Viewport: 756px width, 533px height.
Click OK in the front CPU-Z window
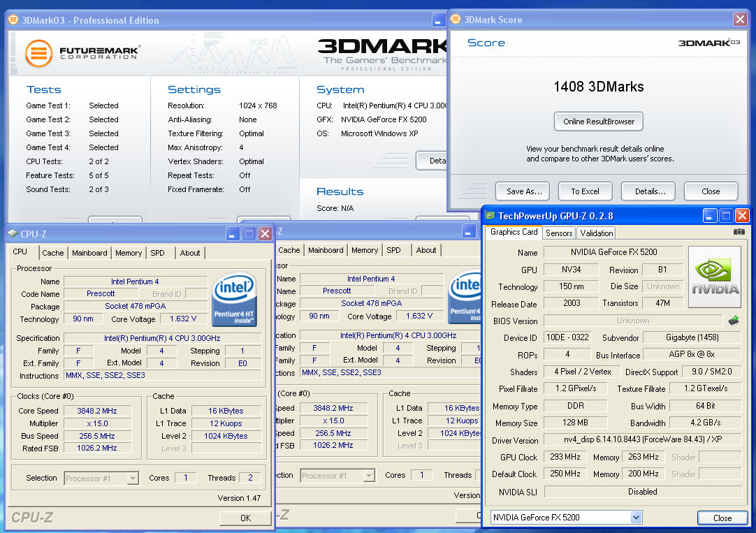click(x=245, y=518)
